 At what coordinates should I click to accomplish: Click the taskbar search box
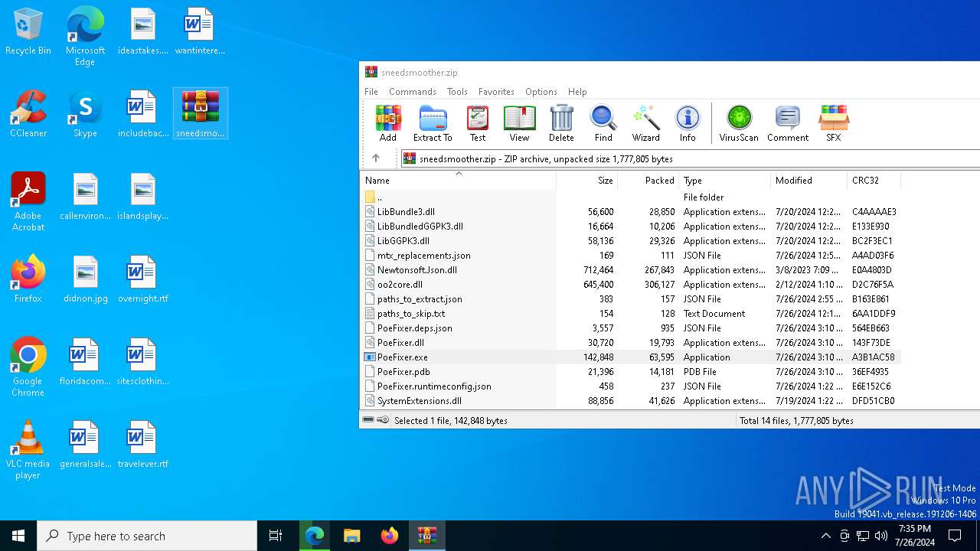147,536
